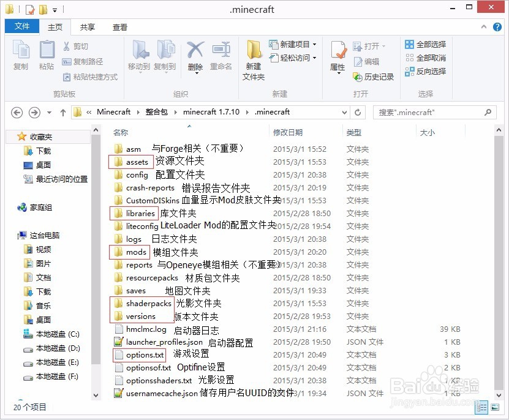509x420 pixels.
Task: Open quick access toolbar customize dropdown
Action: (55, 10)
